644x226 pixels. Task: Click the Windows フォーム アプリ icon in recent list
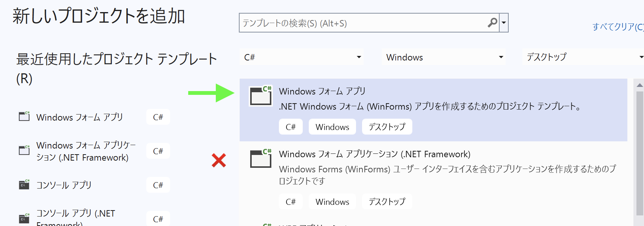click(x=24, y=116)
